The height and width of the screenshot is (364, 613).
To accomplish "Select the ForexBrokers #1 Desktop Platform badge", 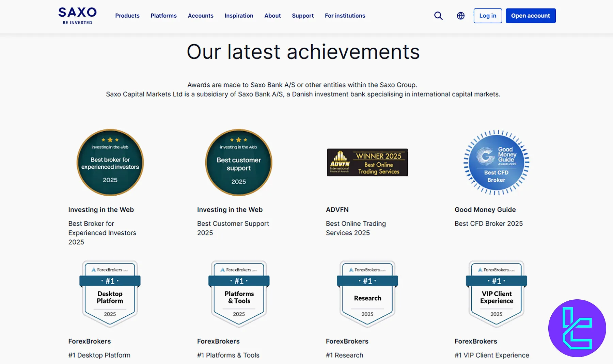I will click(x=110, y=294).
